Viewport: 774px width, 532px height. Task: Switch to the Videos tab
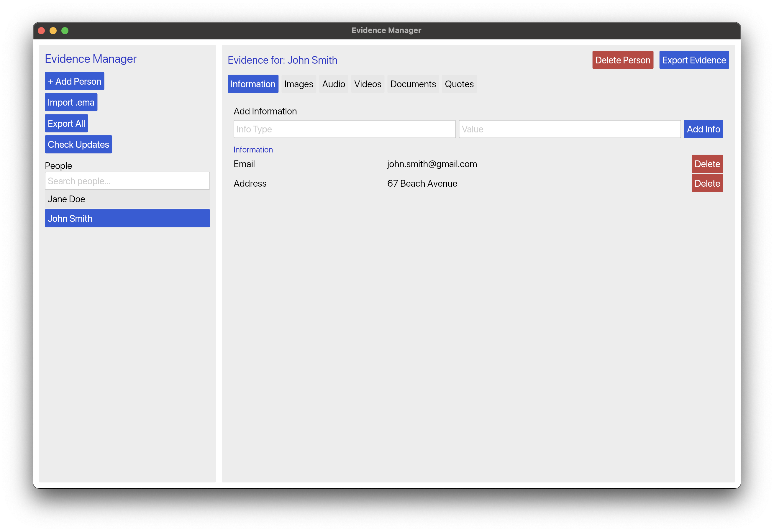coord(368,84)
